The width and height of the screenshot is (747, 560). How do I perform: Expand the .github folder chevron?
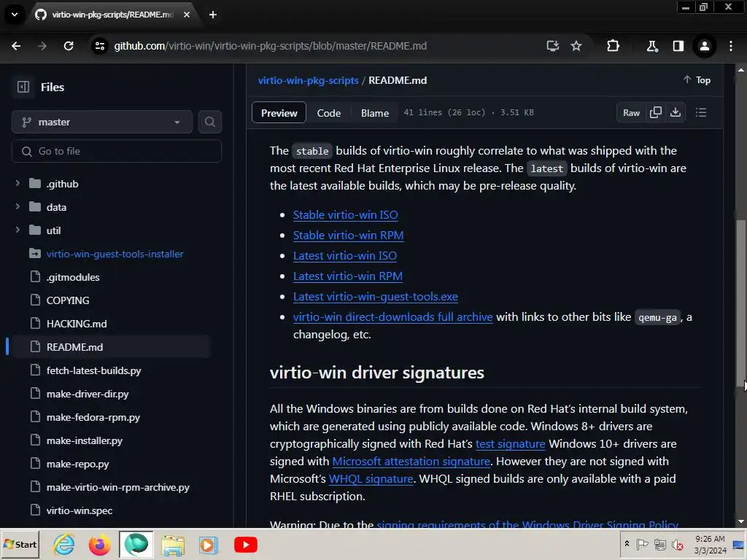click(18, 183)
